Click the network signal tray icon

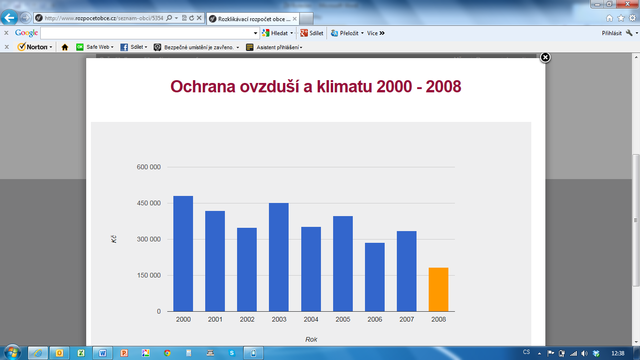coord(573,353)
